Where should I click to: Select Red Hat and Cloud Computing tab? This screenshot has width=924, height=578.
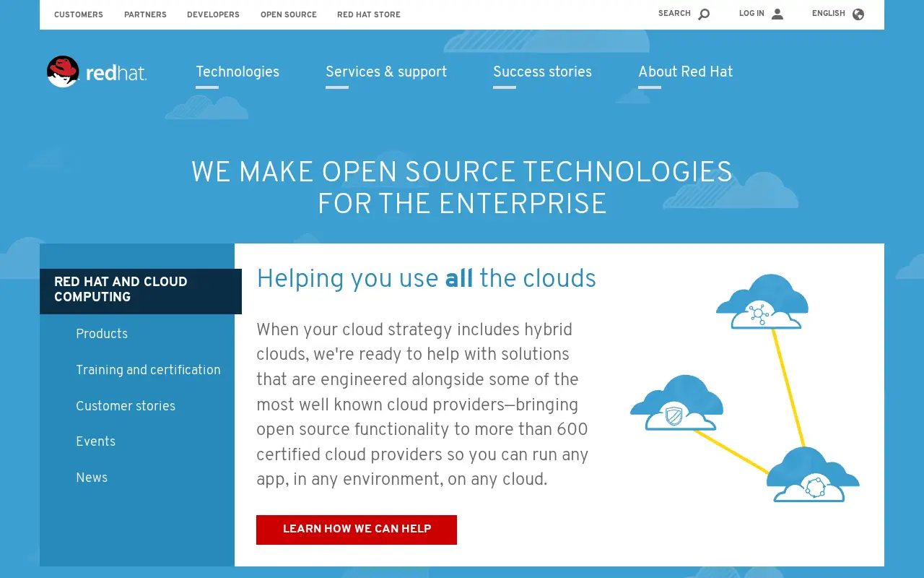click(x=141, y=291)
